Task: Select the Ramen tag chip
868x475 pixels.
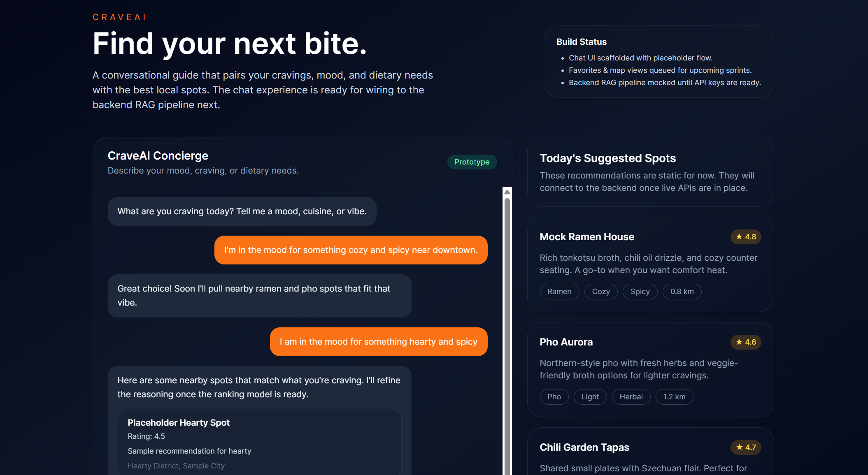Action: (x=559, y=292)
